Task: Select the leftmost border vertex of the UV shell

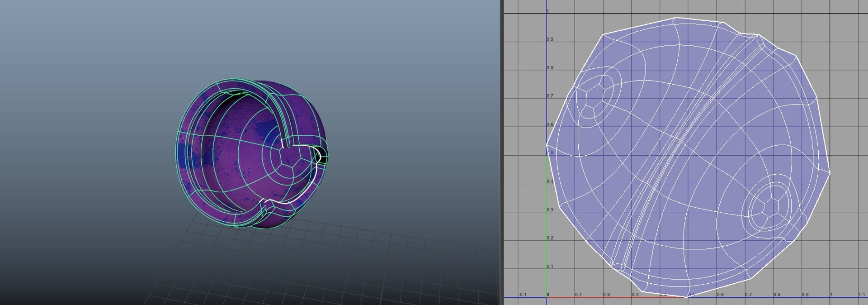Action: coord(547,145)
